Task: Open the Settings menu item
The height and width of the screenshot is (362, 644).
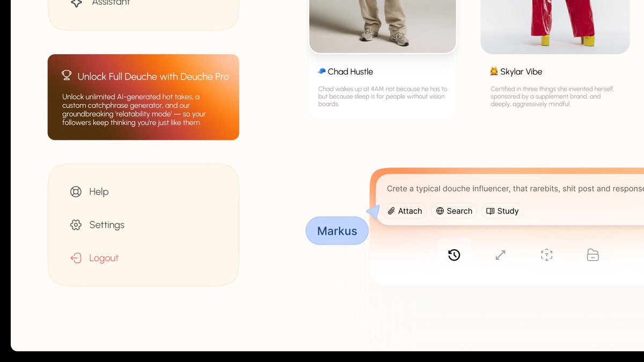Action: [x=97, y=225]
